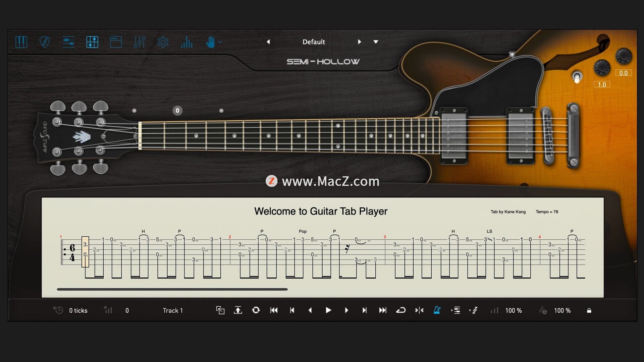Click the first 100 % value
This screenshot has width=644, height=362.
click(514, 311)
